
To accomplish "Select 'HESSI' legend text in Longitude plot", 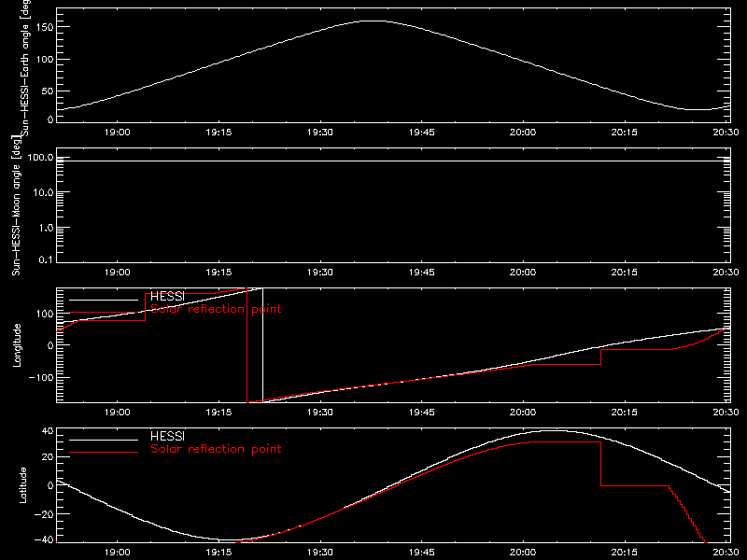I will (167, 296).
